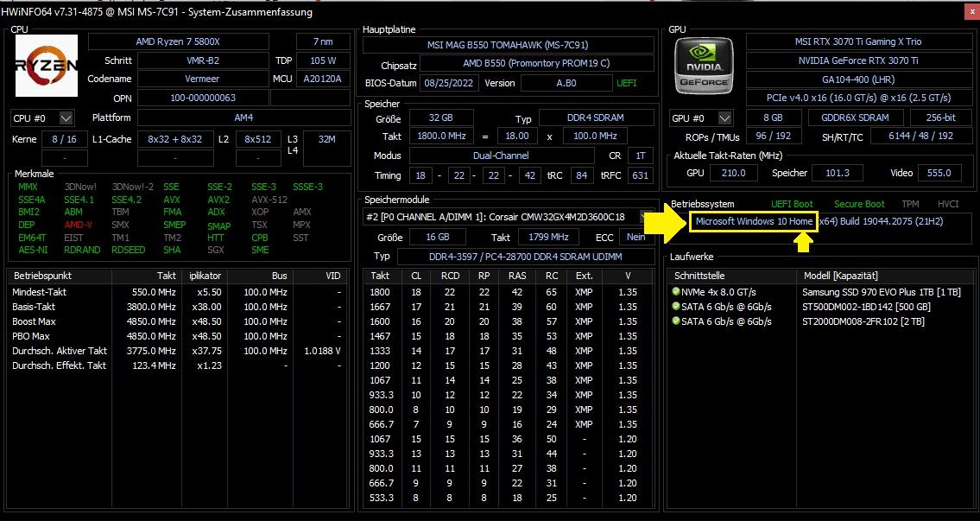The width and height of the screenshot is (980, 521).
Task: Click the AMD B550 chipset field
Action: (x=537, y=64)
